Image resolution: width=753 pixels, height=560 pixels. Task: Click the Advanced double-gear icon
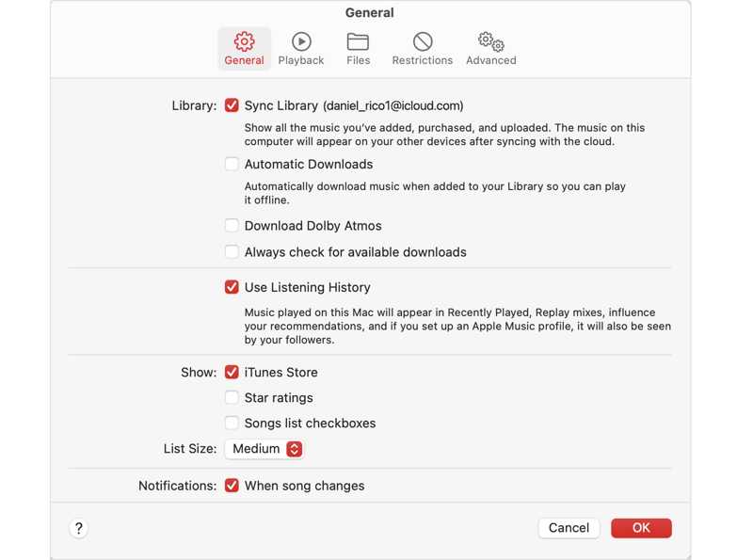point(490,41)
